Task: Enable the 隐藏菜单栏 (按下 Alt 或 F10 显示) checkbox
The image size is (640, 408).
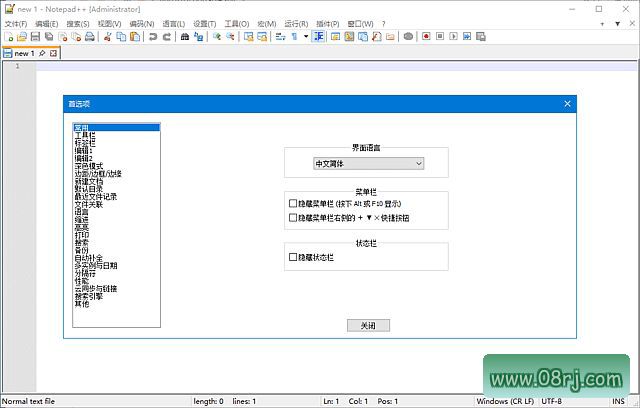Action: [x=293, y=203]
